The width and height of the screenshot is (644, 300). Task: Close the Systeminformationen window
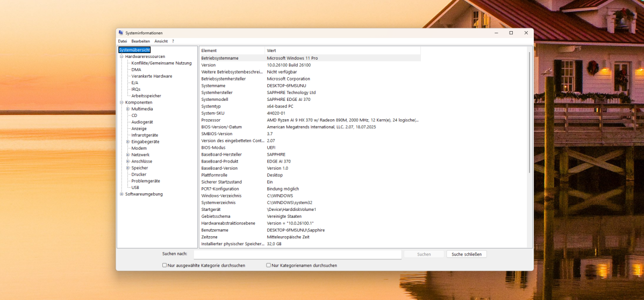tap(526, 33)
